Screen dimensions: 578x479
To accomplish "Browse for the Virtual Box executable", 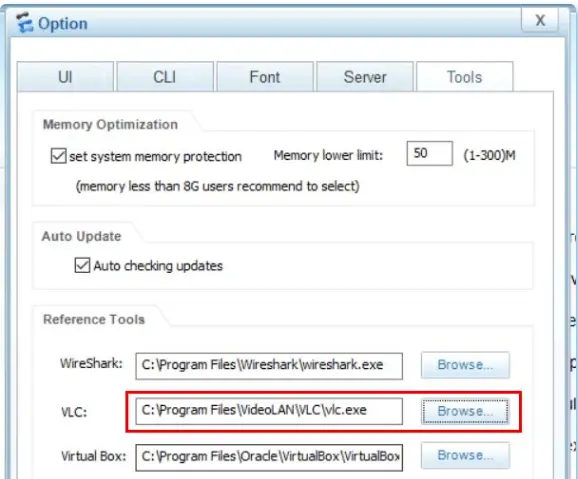I will (465, 456).
